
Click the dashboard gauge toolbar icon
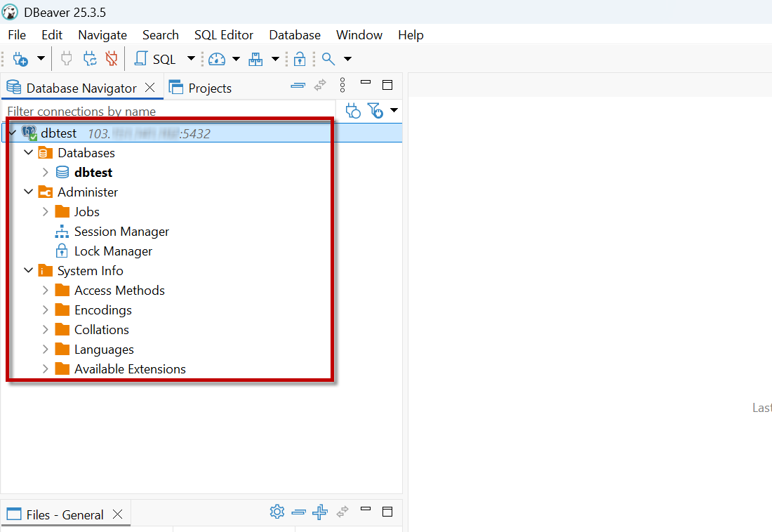point(217,59)
